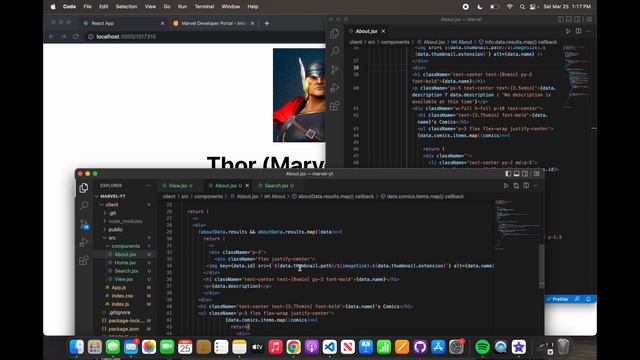640x360 pixels.
Task: Open Selection menu in menu bar
Action: tap(126, 7)
